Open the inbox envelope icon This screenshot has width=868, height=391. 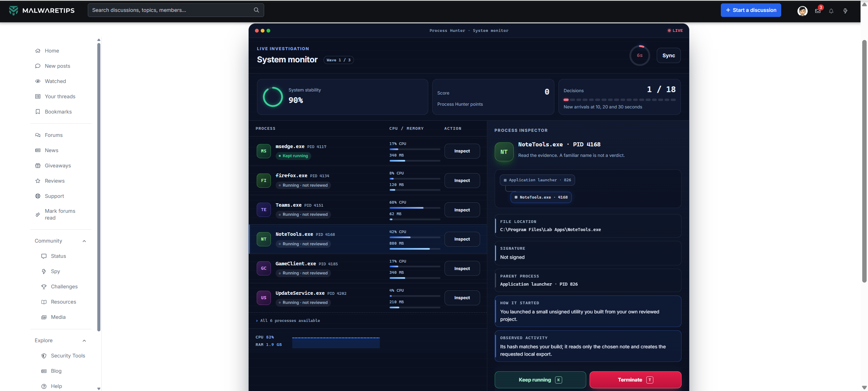(x=817, y=11)
